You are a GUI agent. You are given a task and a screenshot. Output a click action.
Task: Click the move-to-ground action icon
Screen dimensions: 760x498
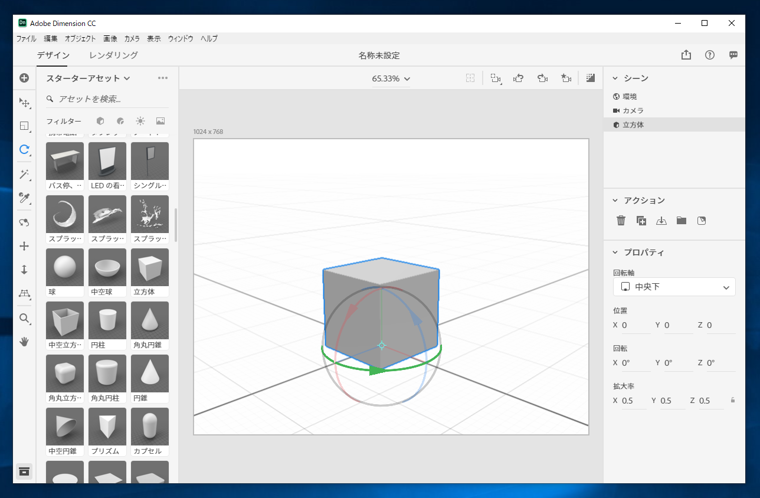pyautogui.click(x=661, y=221)
